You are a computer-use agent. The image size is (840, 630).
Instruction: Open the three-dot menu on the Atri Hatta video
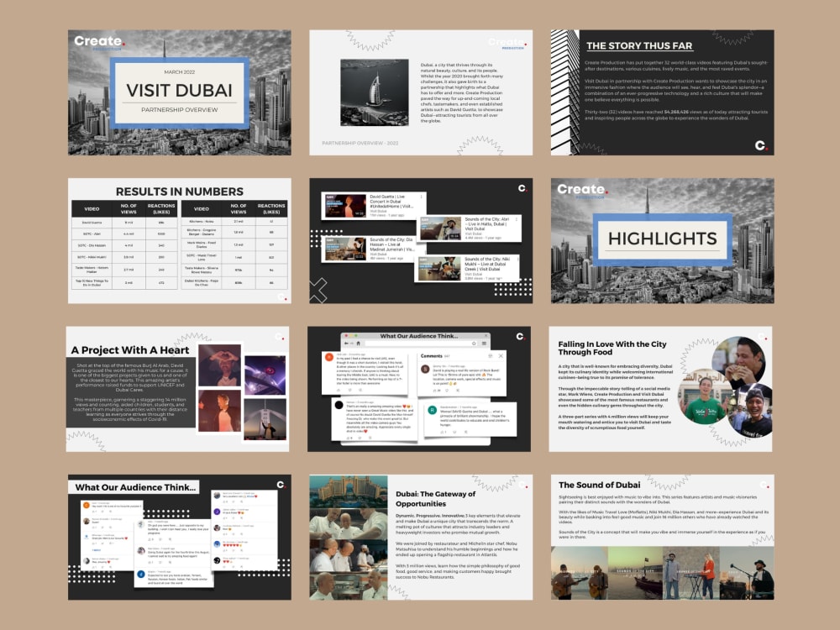click(517, 219)
